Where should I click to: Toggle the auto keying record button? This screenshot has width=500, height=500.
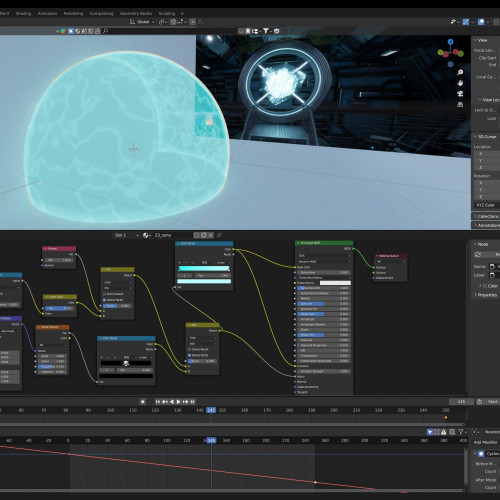[142, 402]
